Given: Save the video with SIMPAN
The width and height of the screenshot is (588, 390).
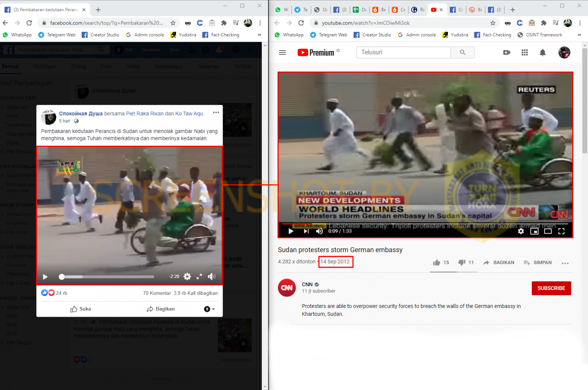Looking at the screenshot, I should (537, 262).
